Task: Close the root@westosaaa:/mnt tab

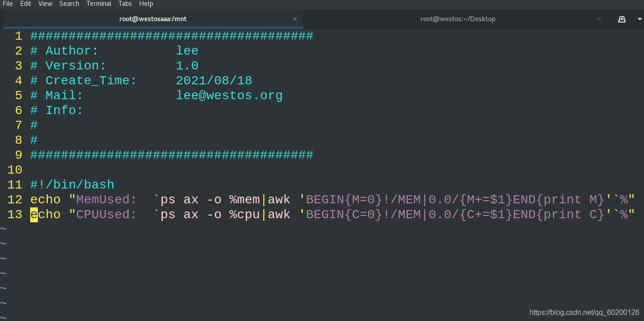Action: coord(295,19)
